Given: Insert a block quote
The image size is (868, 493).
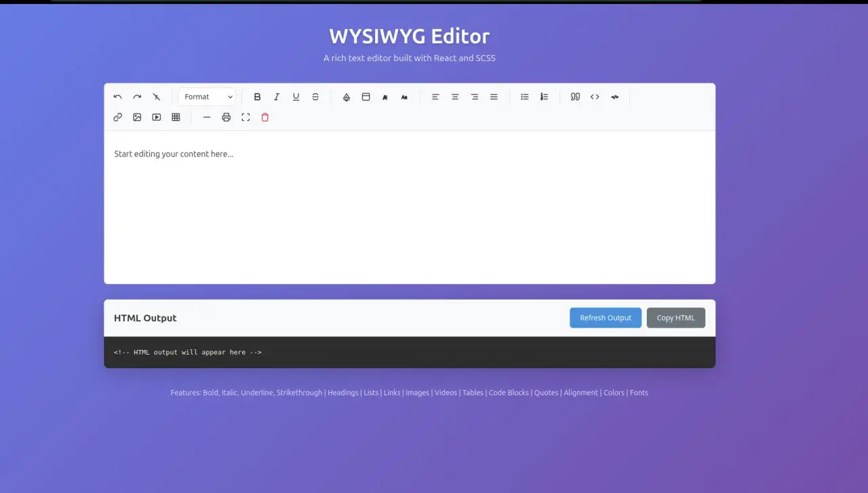Looking at the screenshot, I should click(x=575, y=97).
